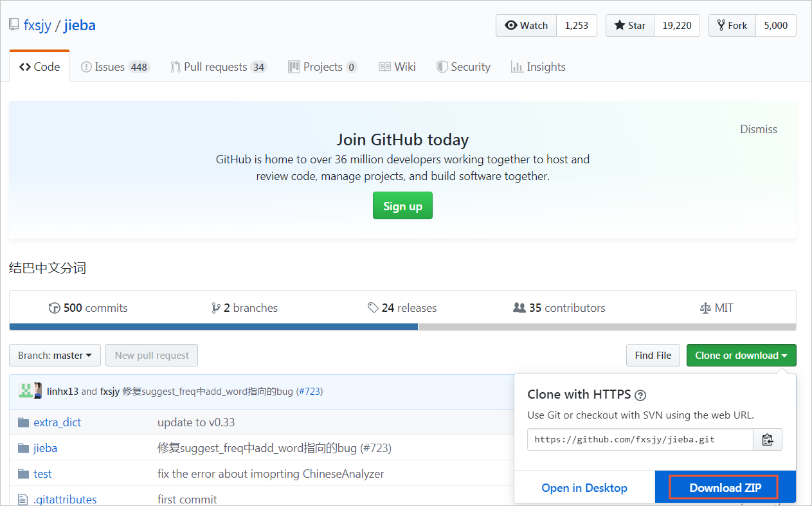This screenshot has height=506, width=812.
Task: Open the Security tab
Action: [x=464, y=67]
